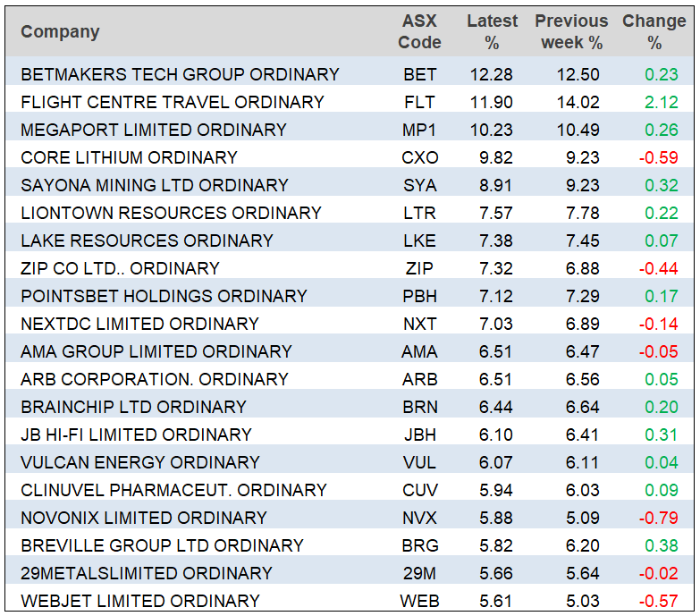Click the ZIP ASX code cell
700x616 pixels.
[419, 268]
